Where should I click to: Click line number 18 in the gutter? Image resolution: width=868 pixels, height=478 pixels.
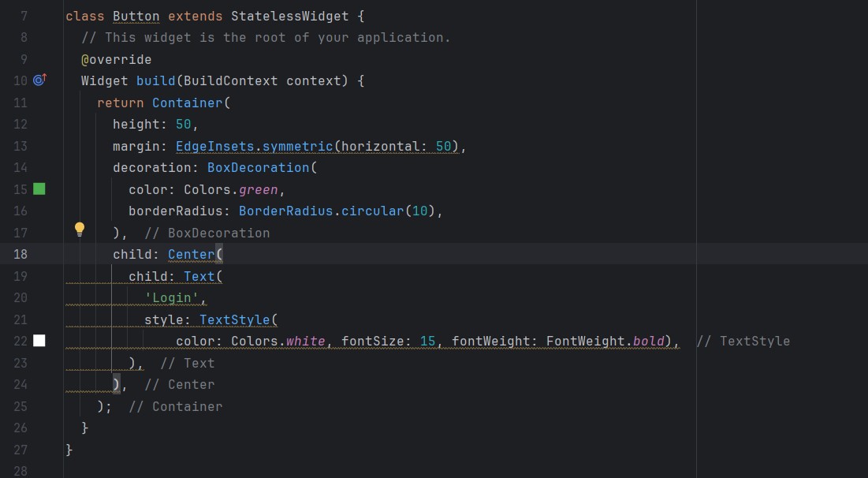20,254
